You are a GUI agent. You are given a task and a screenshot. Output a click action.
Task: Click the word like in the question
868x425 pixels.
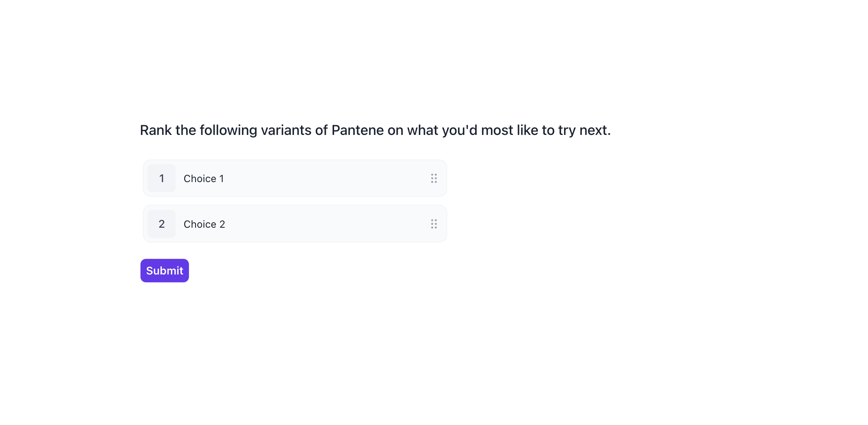point(527,130)
